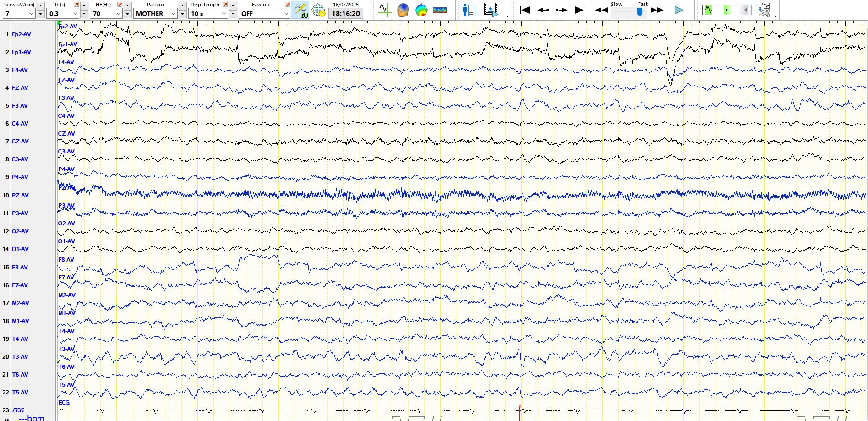This screenshot has height=421, width=868.
Task: Click the edit pencil next to TC(s)
Action: 76,5
